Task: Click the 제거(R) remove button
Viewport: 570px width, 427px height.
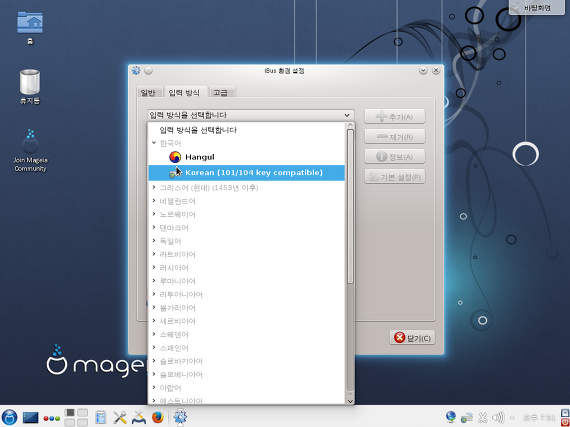Action: coord(395,137)
